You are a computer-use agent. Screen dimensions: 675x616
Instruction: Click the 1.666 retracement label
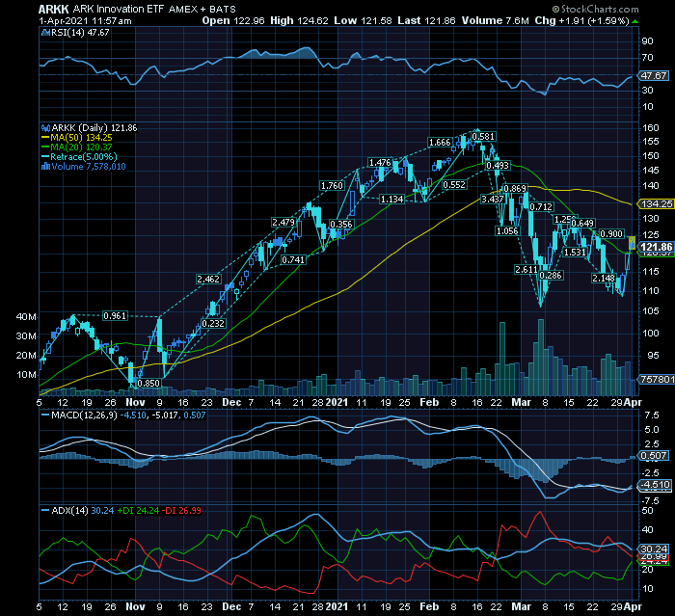[x=440, y=143]
